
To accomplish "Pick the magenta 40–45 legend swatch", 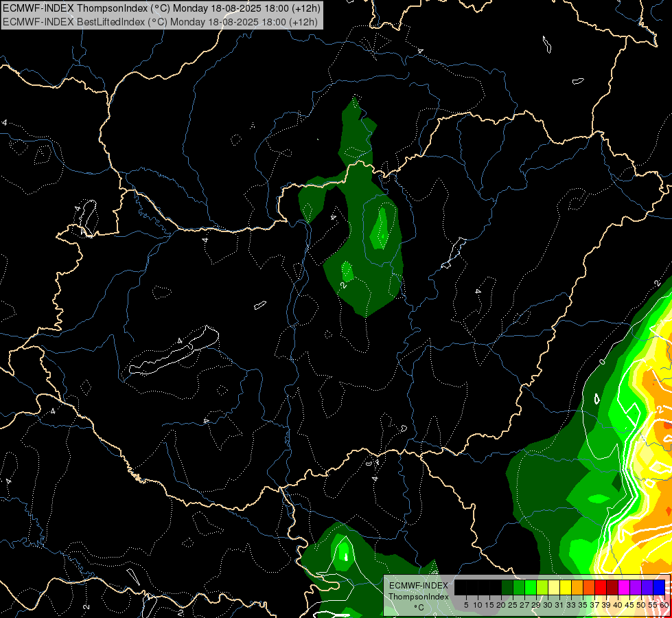I will click(x=624, y=587).
